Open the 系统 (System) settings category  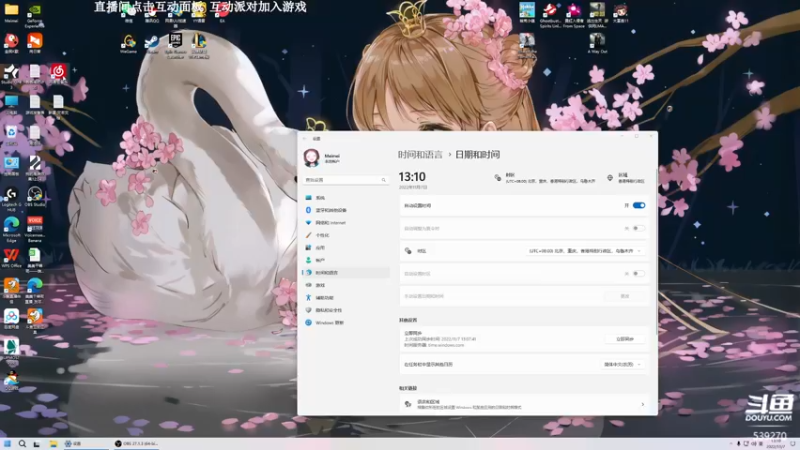[x=346, y=197]
